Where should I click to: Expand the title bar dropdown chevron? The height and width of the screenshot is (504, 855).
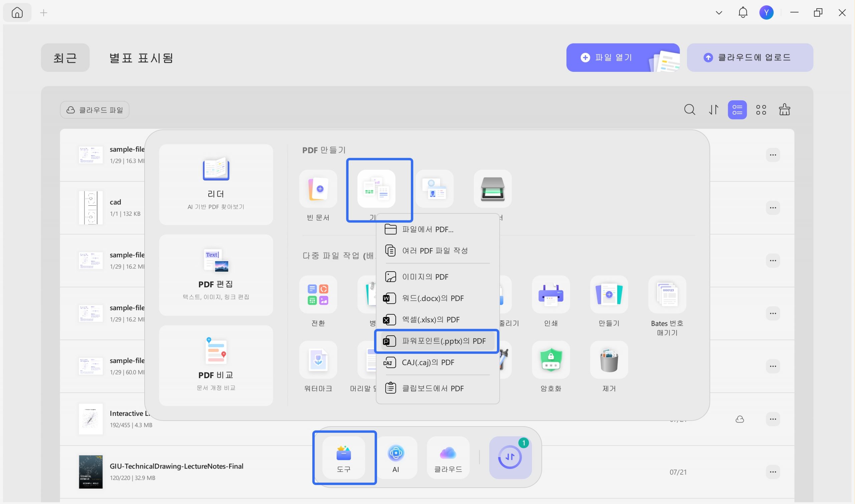pyautogui.click(x=719, y=13)
